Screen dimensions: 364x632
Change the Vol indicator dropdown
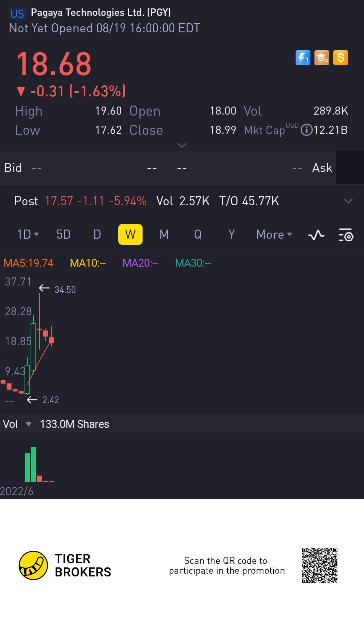coord(29,424)
